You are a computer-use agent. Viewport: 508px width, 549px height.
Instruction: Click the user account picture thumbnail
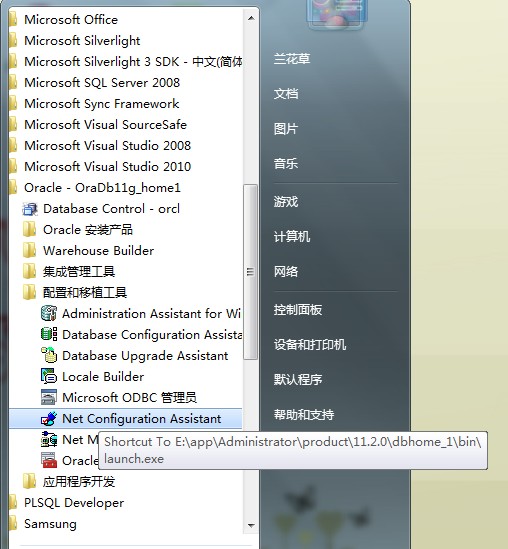(336, 14)
